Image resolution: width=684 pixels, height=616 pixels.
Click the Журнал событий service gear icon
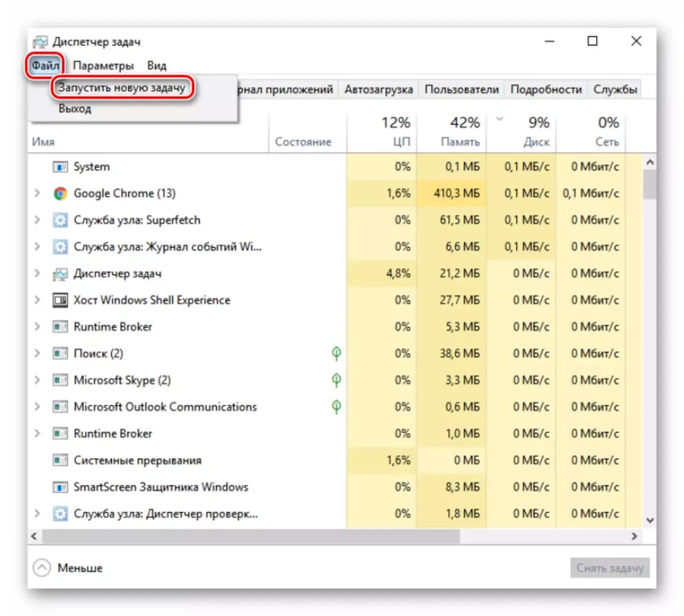60,247
